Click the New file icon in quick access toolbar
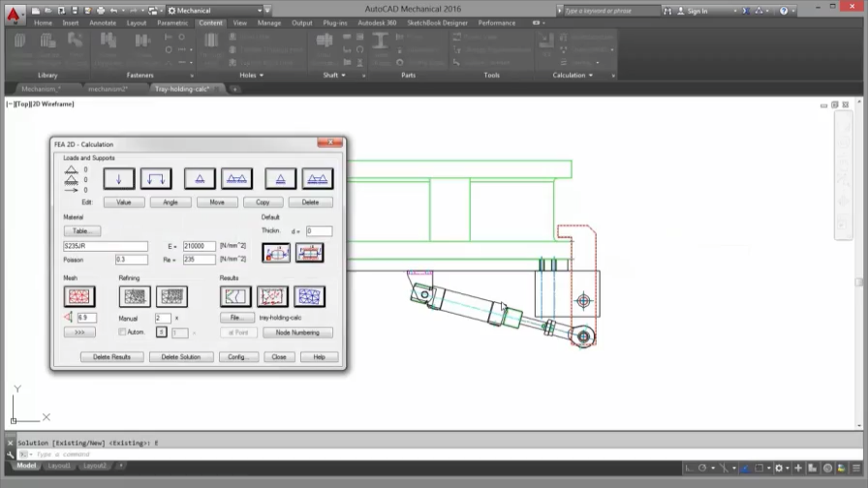The image size is (868, 488). (36, 11)
